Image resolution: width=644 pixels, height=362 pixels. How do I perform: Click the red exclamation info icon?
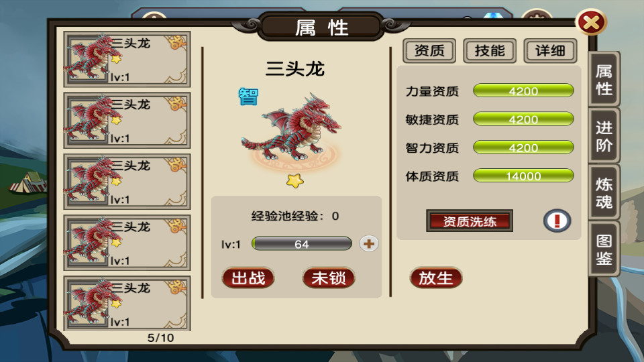click(557, 221)
